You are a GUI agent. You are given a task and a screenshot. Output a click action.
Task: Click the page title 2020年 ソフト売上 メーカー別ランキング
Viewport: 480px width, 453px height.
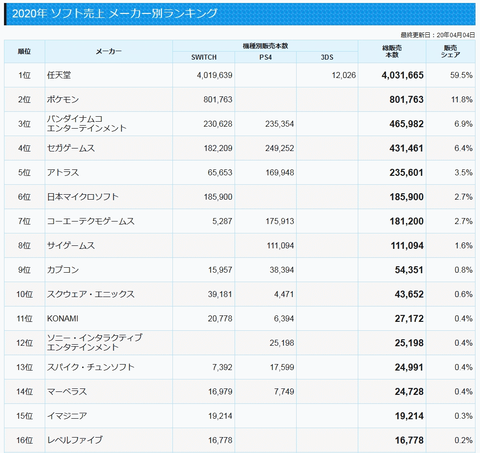point(115,13)
